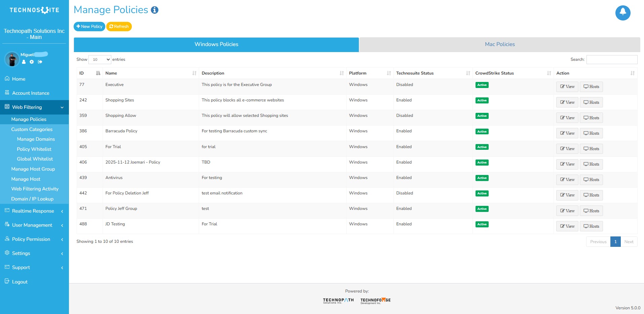
Task: Click the info icon beside Manage Policies
Action: [155, 10]
